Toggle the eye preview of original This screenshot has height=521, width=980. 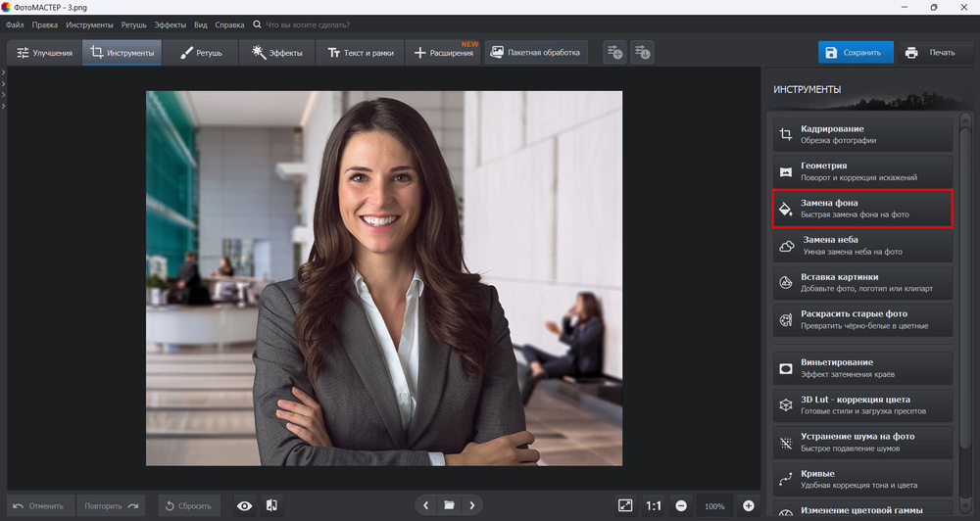(245, 505)
